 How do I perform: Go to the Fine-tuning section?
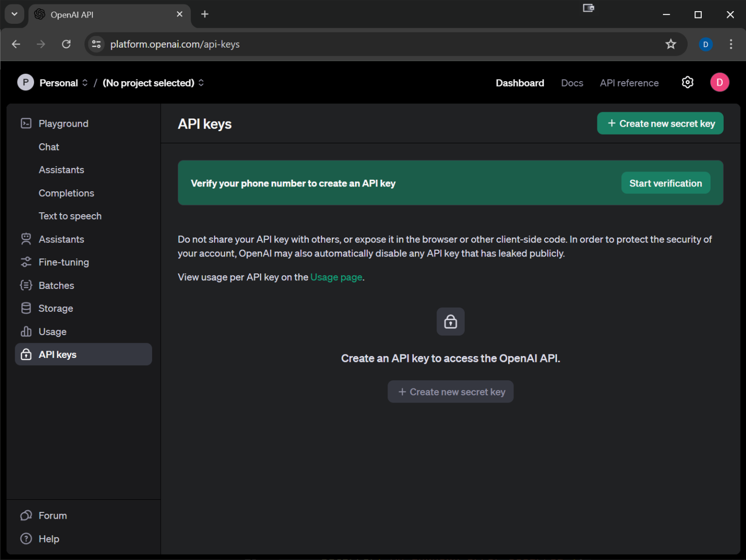(x=63, y=262)
